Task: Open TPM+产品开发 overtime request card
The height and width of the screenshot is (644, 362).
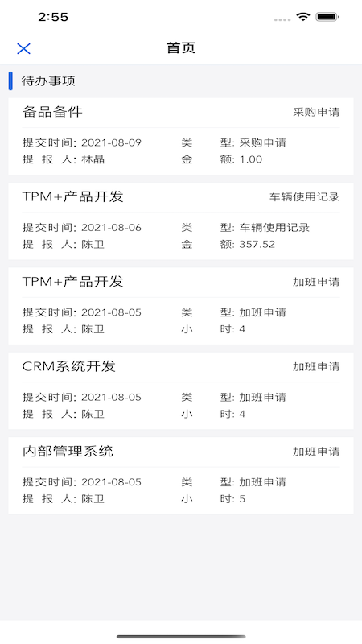Action: click(x=180, y=306)
